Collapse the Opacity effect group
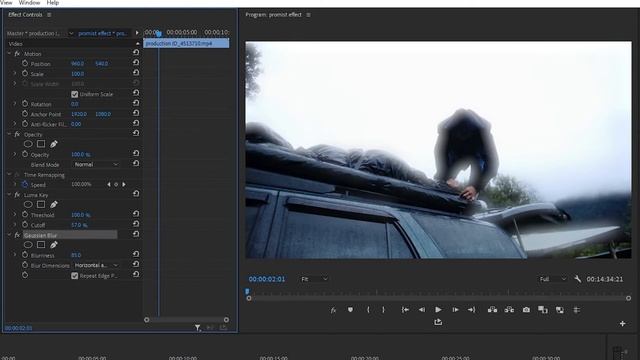Screen dimensions: 640x360 [9, 134]
